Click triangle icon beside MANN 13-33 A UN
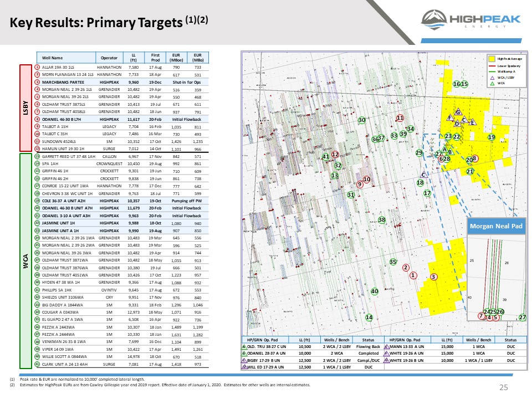This screenshot has width=532, height=399. click(x=386, y=347)
